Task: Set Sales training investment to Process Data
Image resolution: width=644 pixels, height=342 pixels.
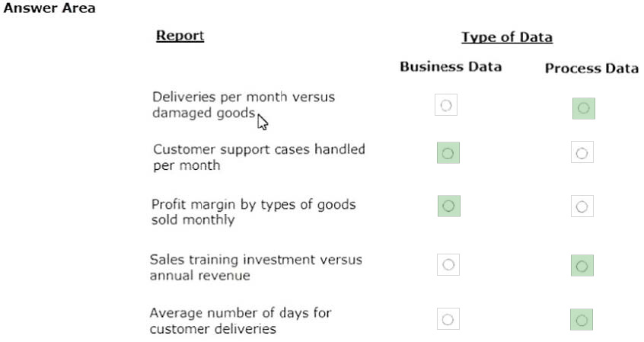Action: (x=582, y=265)
